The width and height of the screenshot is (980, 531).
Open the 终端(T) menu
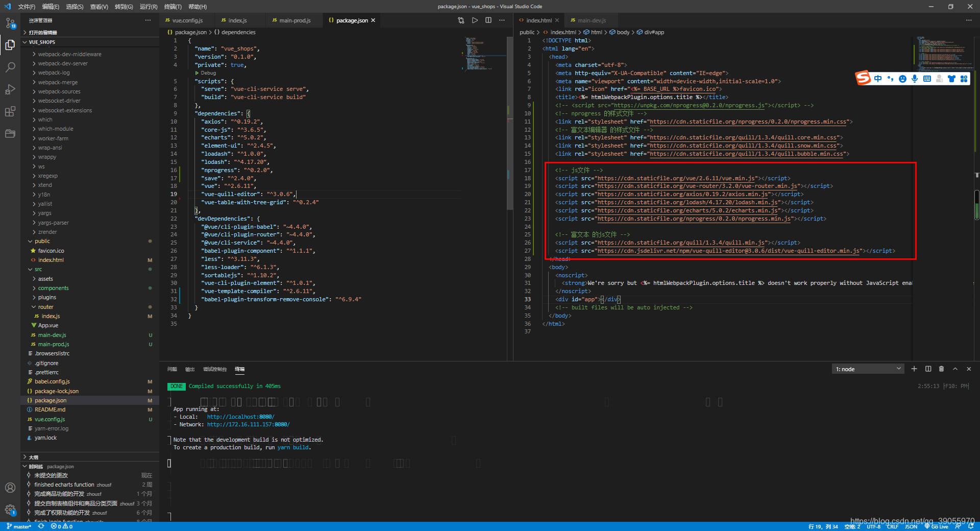[173, 7]
